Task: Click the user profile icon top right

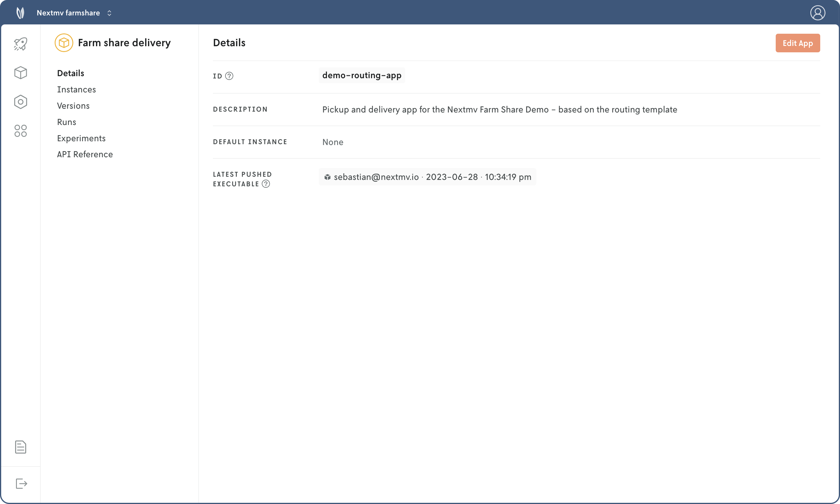Action: [x=818, y=12]
